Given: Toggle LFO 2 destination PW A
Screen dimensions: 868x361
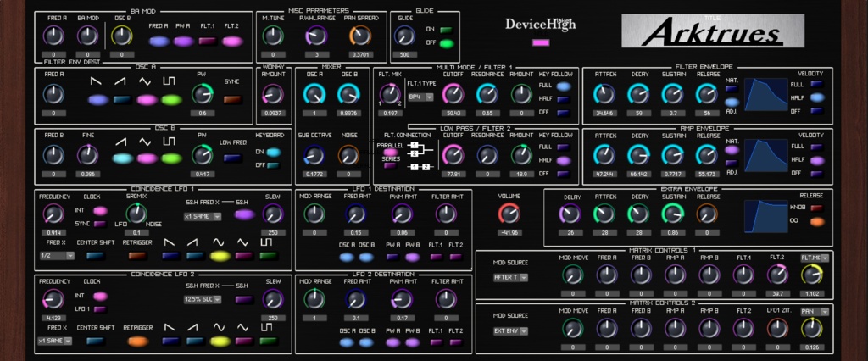Looking at the screenshot, I should click(392, 342).
